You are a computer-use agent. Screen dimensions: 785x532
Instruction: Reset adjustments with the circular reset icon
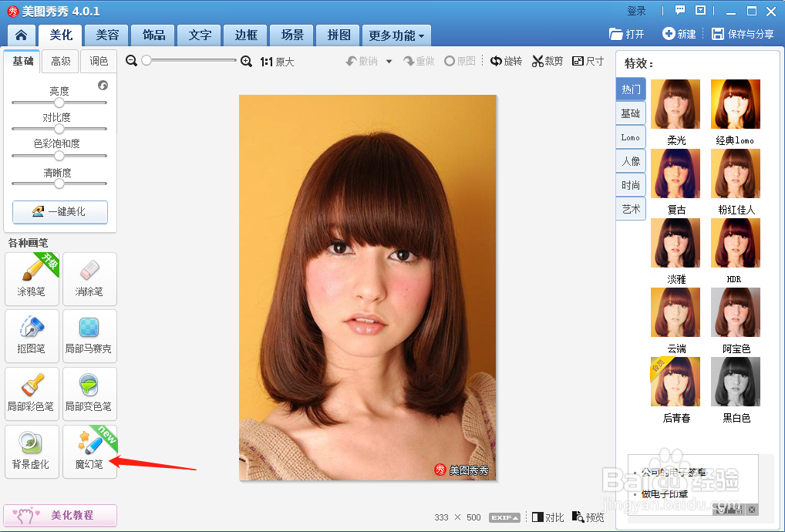coord(103,85)
